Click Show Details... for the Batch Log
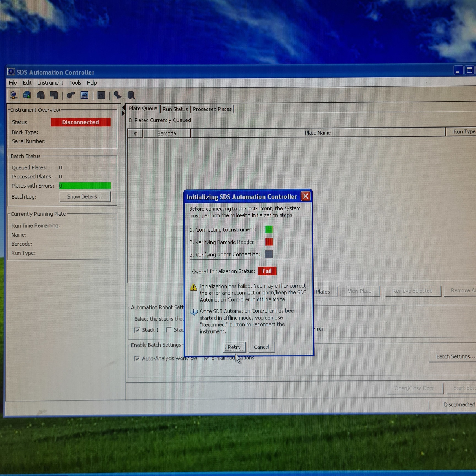 point(85,196)
